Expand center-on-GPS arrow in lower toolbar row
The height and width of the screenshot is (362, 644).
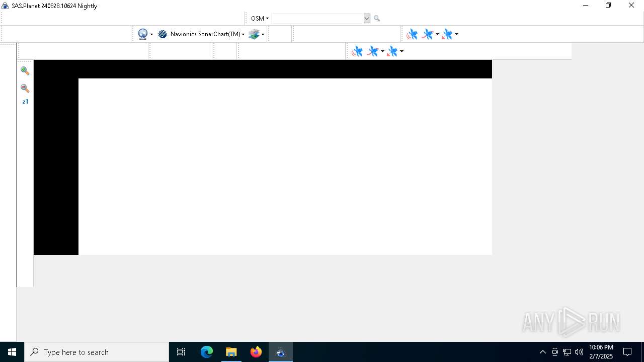tap(401, 52)
